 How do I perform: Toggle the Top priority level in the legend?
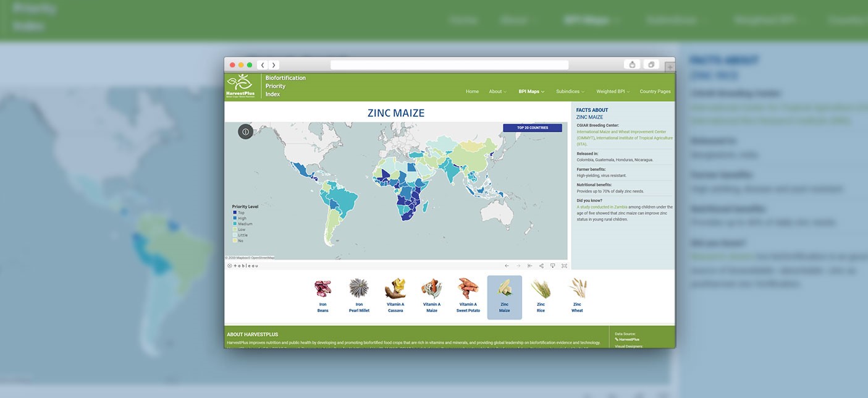tap(235, 212)
